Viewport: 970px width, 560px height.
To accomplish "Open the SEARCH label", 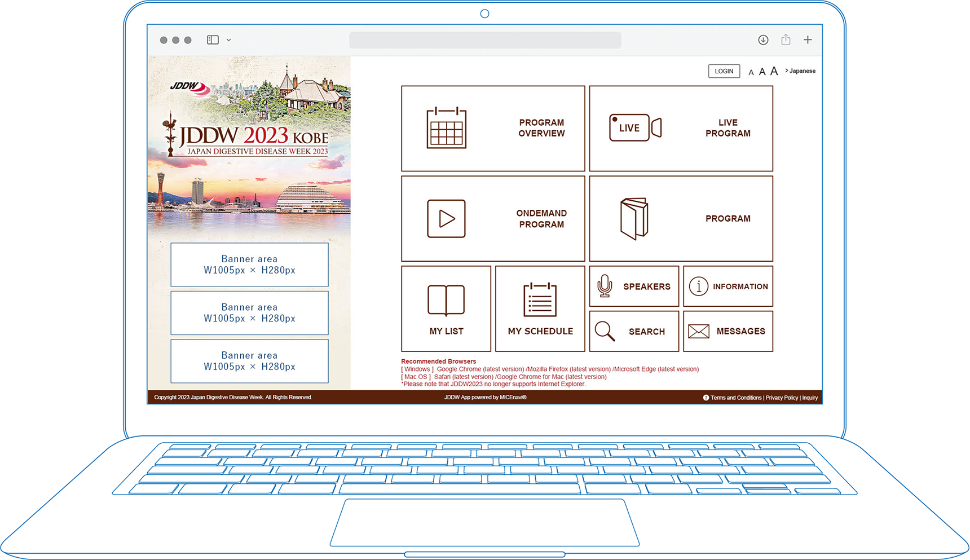I will coord(646,332).
